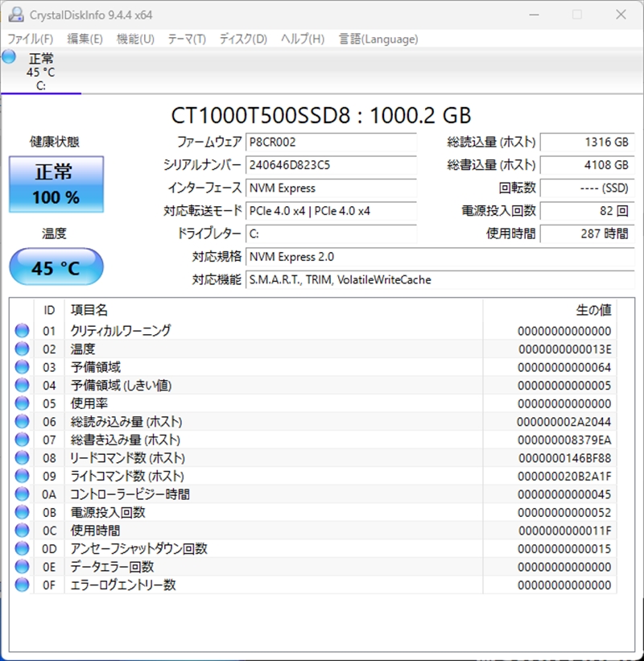Screen dimensions: 644x661
Task: Select the C: drive tab with 正常 45 °C
Action: (41, 72)
